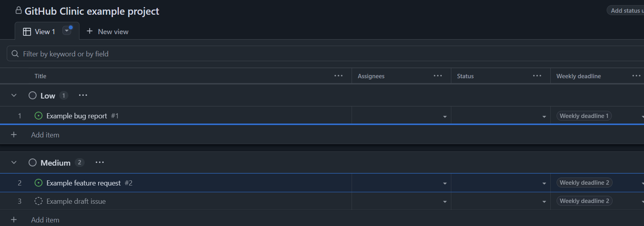The image size is (644, 226).
Task: Open Example feature request issue link
Action: click(x=83, y=183)
